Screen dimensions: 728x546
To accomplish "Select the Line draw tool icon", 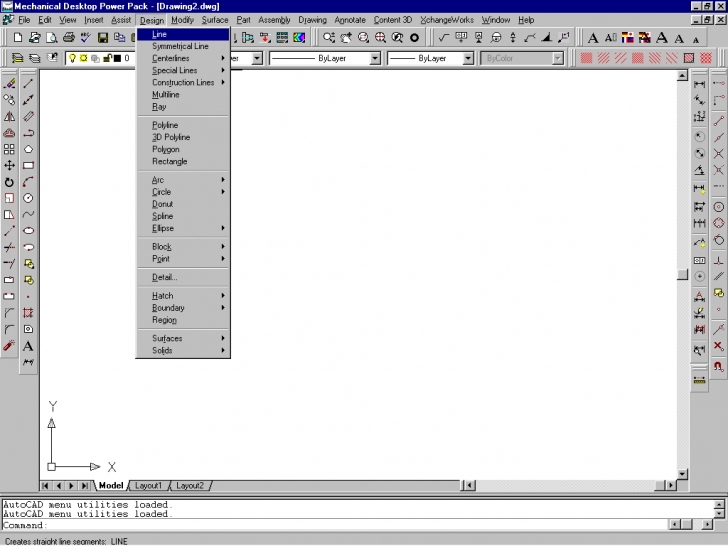I will [x=28, y=84].
